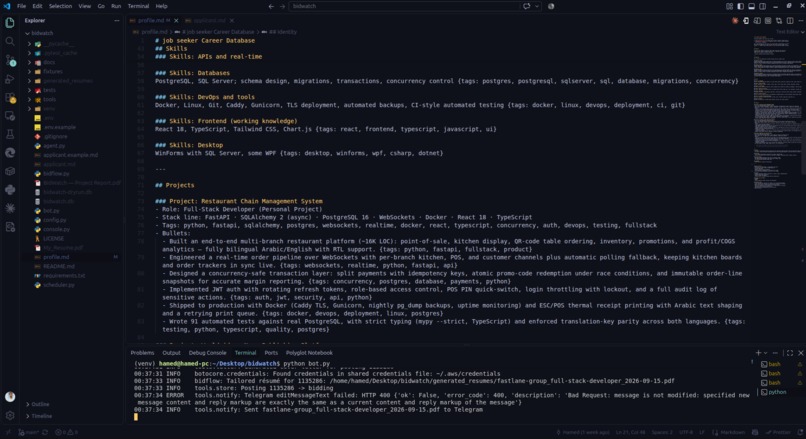806x439 pixels.
Task: Click the New Terminal plus icon
Action: (758, 353)
